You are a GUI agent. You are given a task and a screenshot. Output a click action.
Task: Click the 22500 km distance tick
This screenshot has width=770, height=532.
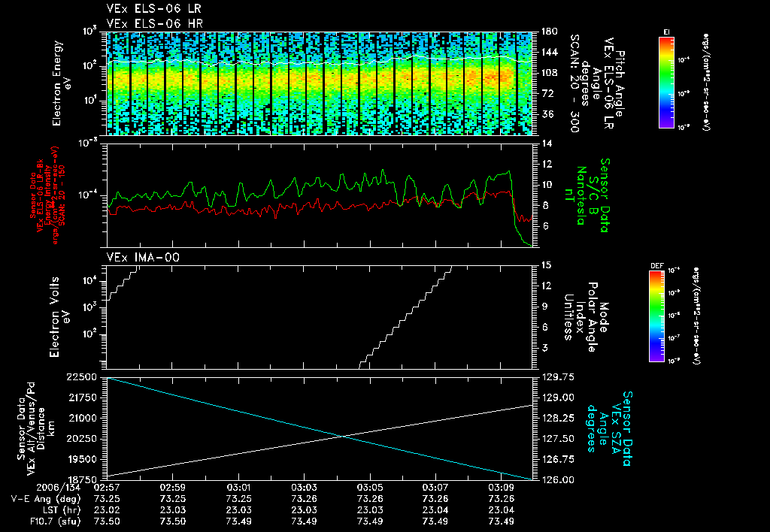pyautogui.click(x=81, y=377)
